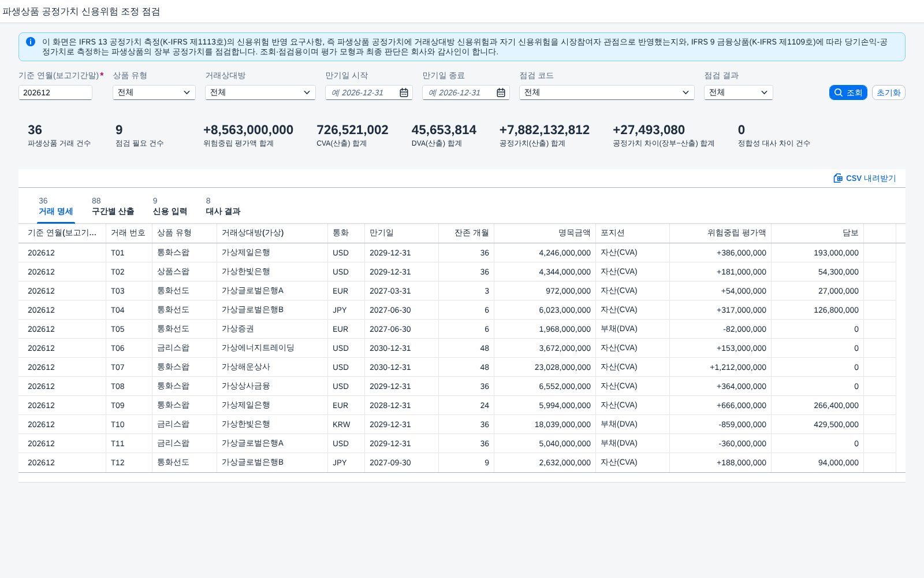Click the 파생상품 거래 건수 figure
Image resolution: width=924 pixels, height=578 pixels.
coord(35,130)
